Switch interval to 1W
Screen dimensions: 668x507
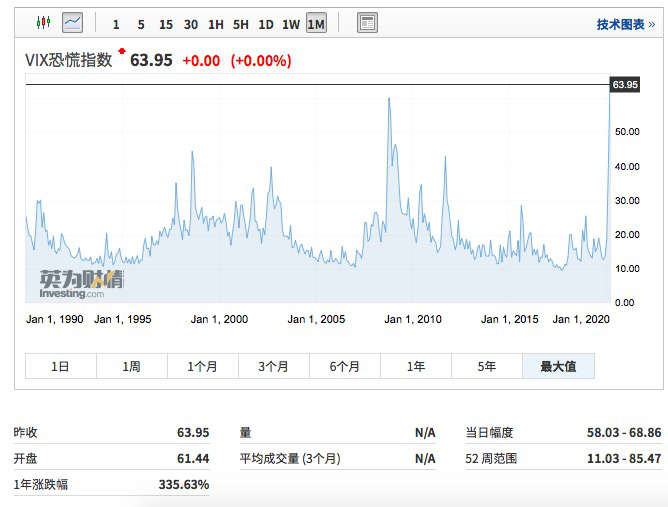(290, 24)
